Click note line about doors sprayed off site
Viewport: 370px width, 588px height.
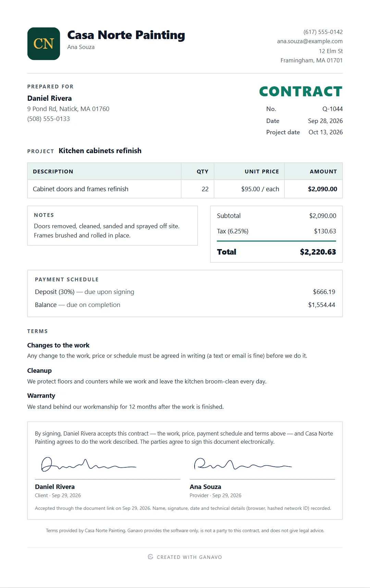tap(107, 226)
